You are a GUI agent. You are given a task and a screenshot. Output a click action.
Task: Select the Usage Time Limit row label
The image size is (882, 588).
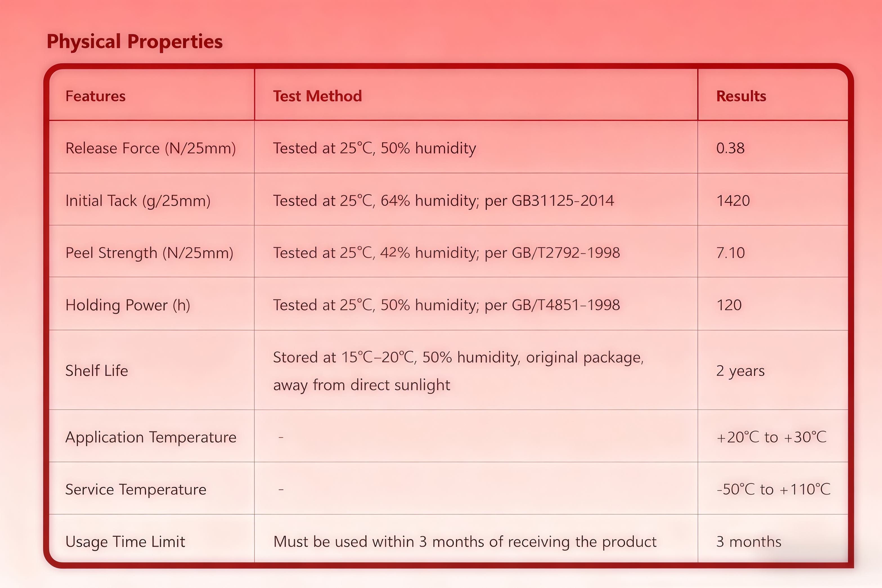click(x=125, y=542)
